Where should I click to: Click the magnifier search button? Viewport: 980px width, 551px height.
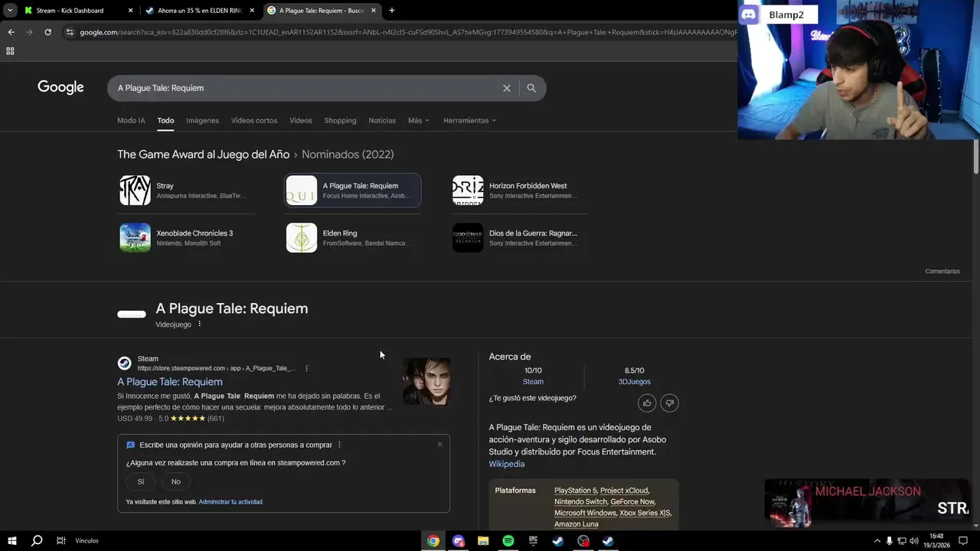pyautogui.click(x=531, y=88)
